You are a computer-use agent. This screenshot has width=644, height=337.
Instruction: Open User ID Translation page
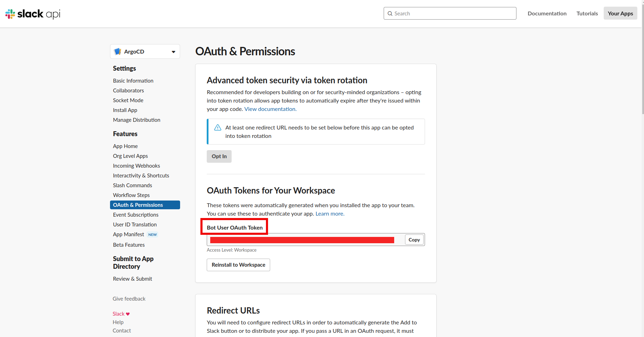[135, 224]
